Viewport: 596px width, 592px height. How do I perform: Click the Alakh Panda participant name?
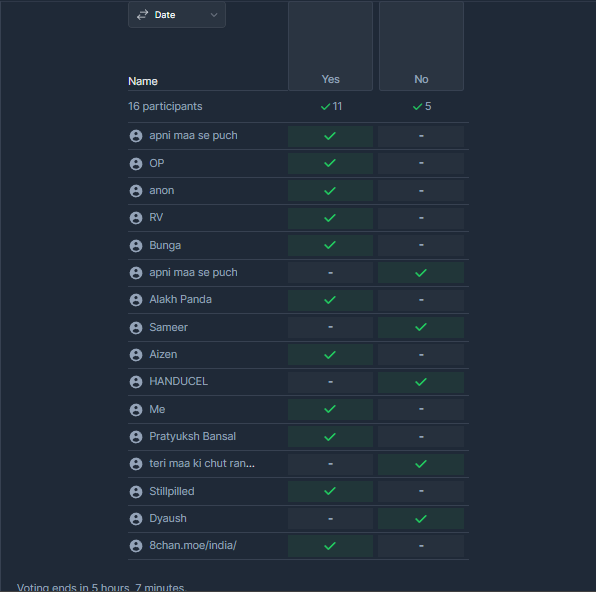click(x=181, y=300)
